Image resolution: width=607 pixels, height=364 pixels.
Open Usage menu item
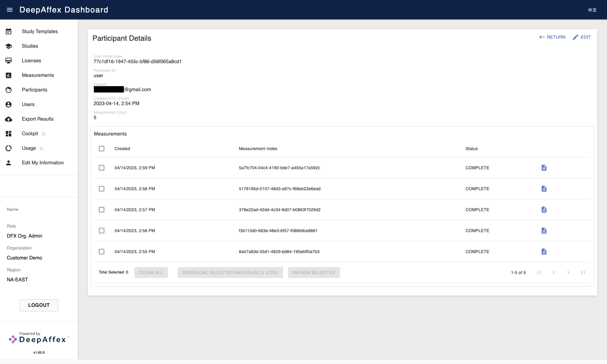tap(39, 148)
